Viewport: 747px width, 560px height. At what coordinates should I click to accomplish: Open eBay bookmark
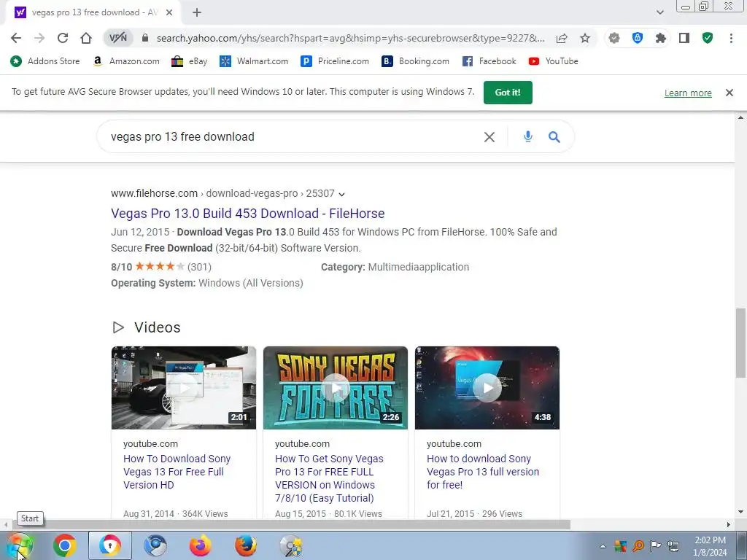(x=190, y=61)
